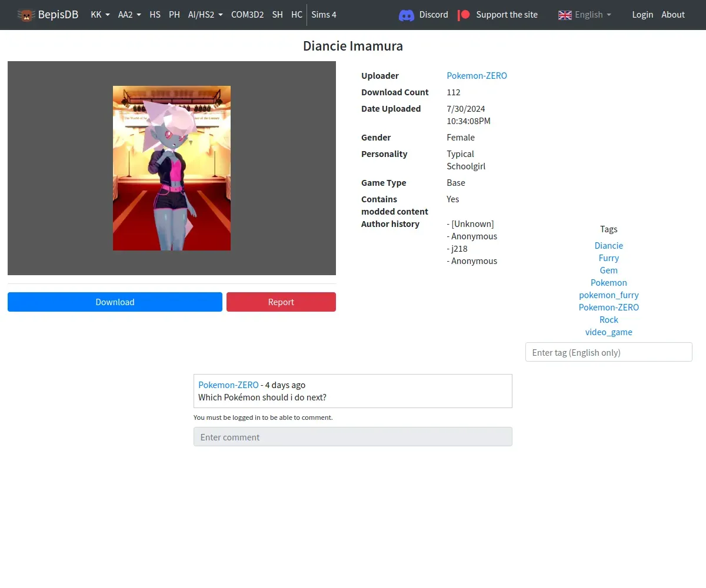The height and width of the screenshot is (588, 706).
Task: Click the Tags heading
Action: point(609,229)
